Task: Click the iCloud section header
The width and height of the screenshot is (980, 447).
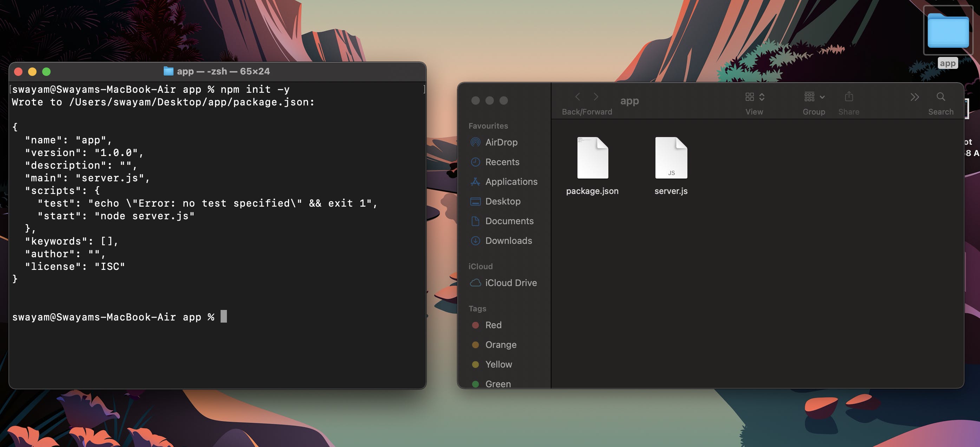Action: (x=481, y=266)
